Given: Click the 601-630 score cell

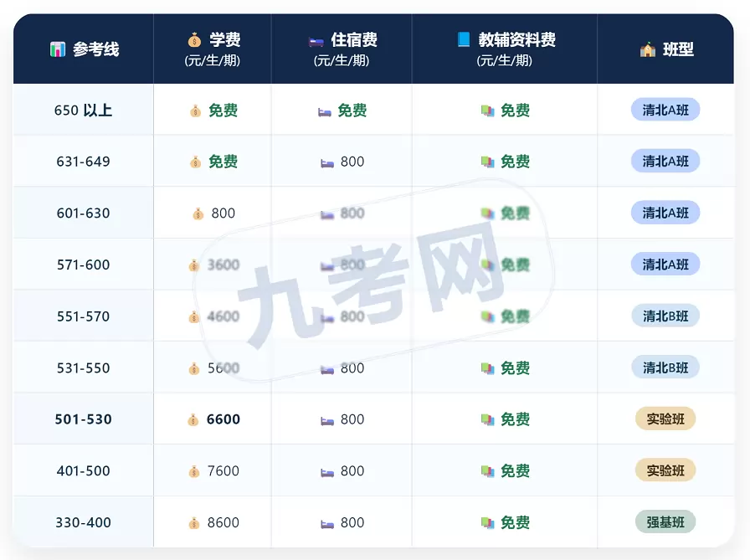Looking at the screenshot, I should pos(83,213).
